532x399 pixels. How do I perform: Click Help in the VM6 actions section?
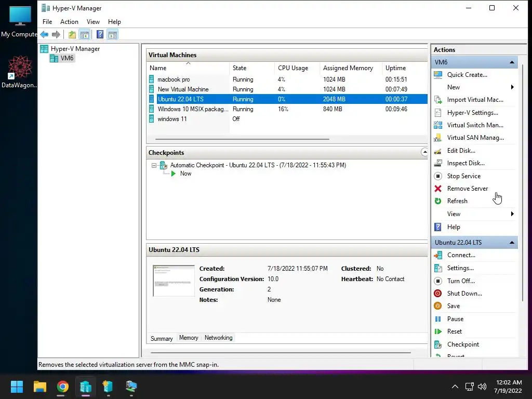tap(453, 227)
